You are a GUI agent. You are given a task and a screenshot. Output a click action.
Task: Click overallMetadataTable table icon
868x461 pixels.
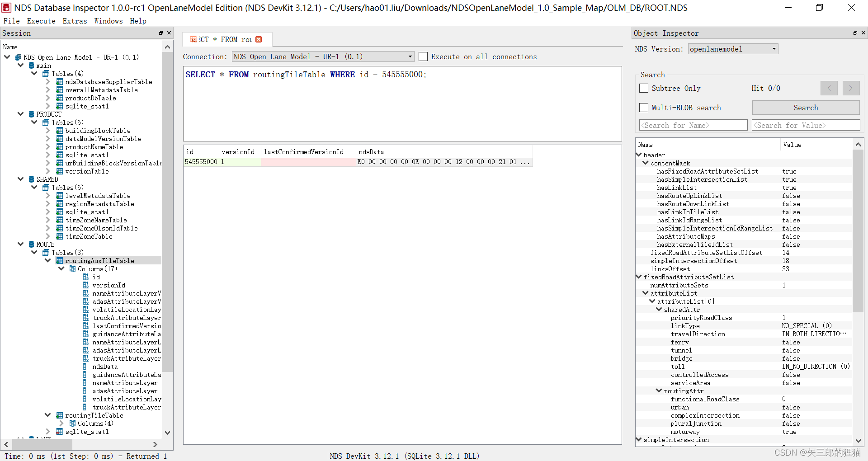click(59, 90)
